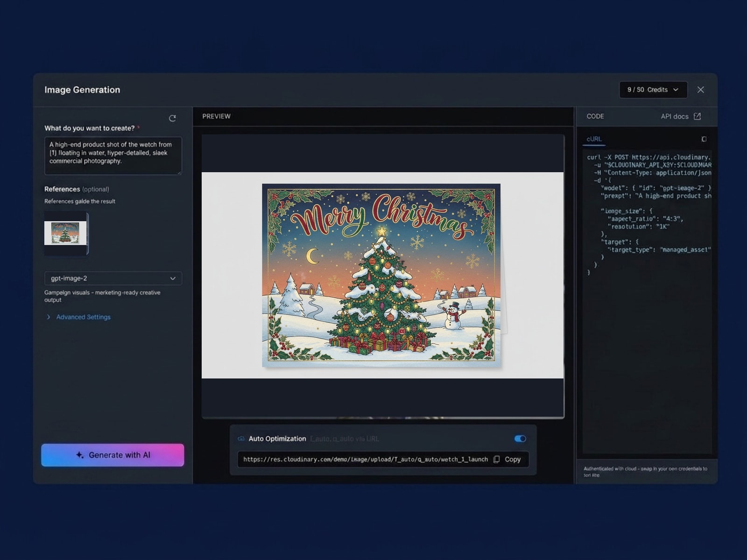The height and width of the screenshot is (560, 747).
Task: Click the sparkle icon on Generate with AI
Action: 80,455
